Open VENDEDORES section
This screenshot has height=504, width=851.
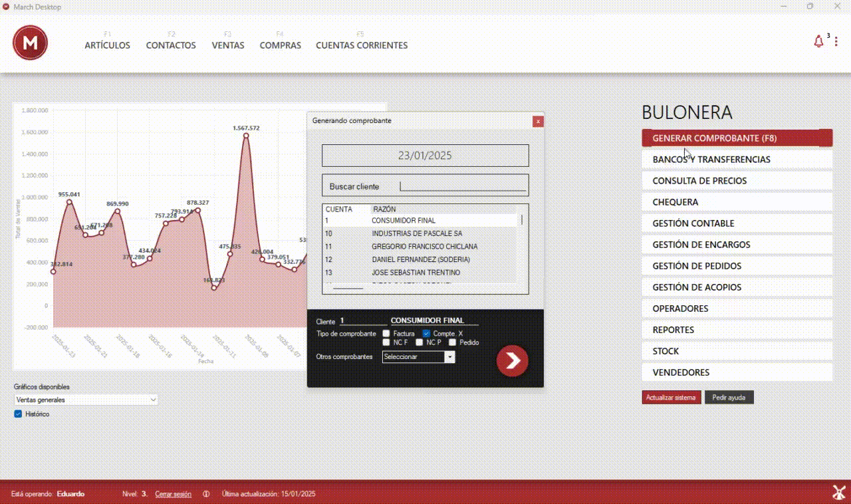(x=737, y=372)
